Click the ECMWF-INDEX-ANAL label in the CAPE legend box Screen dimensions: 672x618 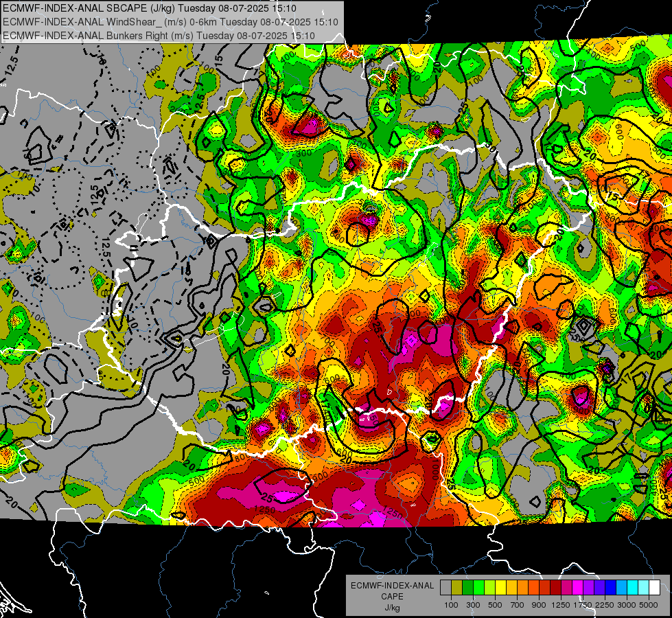[x=392, y=586]
